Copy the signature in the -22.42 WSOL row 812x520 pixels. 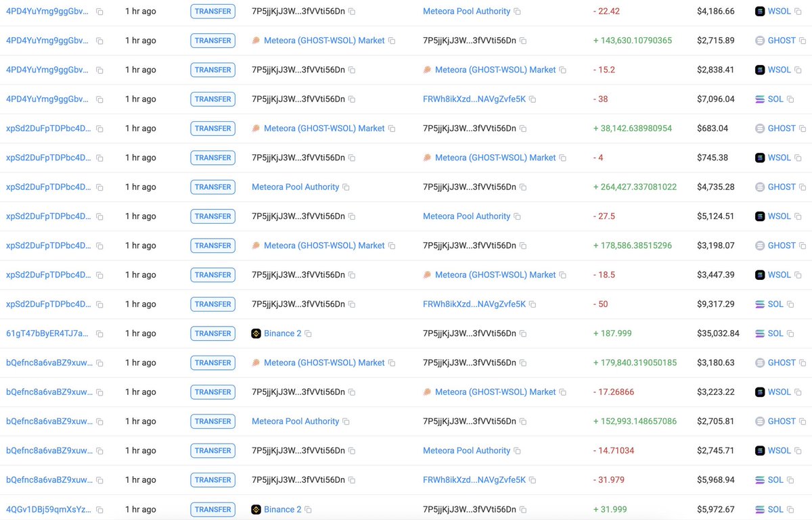99,11
